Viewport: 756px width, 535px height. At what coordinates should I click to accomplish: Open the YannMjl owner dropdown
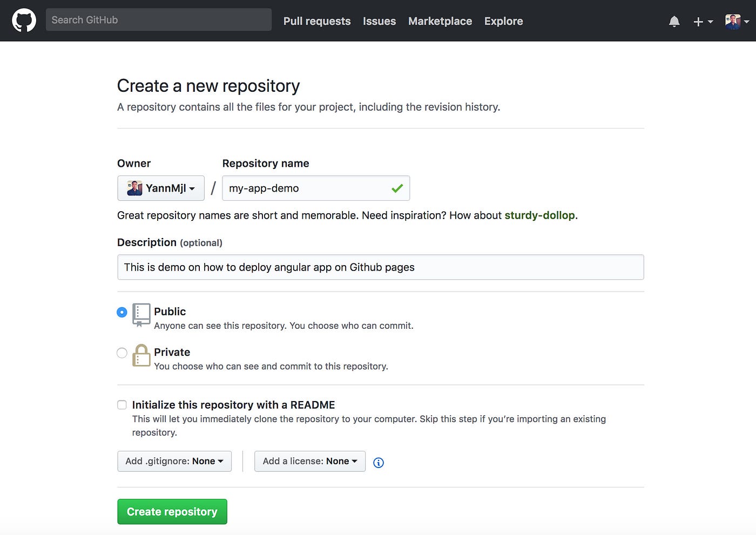click(161, 188)
